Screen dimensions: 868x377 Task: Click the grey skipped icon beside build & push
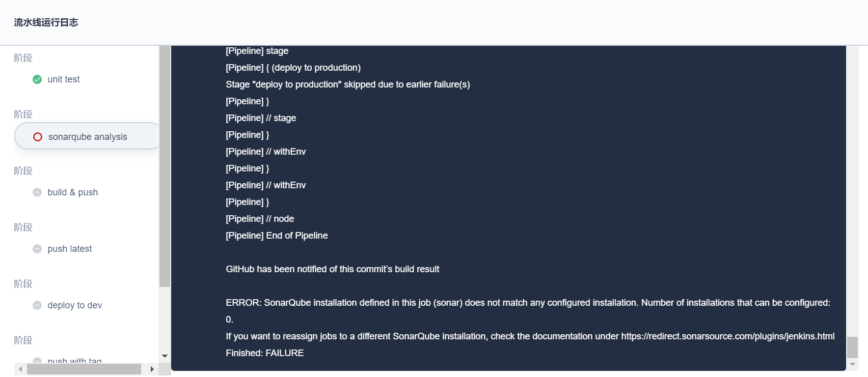pyautogui.click(x=37, y=192)
